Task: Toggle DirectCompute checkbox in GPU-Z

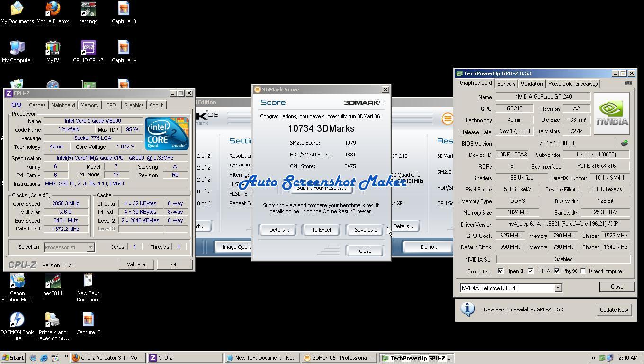Action: [583, 271]
